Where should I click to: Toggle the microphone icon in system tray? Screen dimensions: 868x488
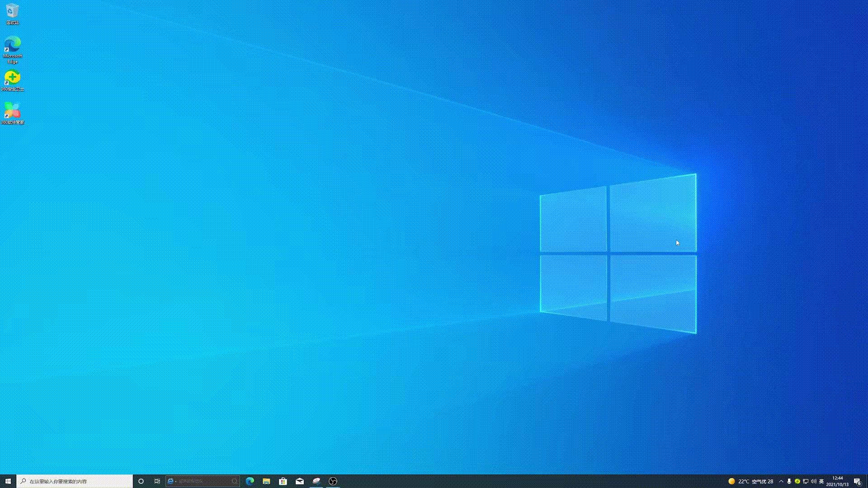click(x=789, y=481)
